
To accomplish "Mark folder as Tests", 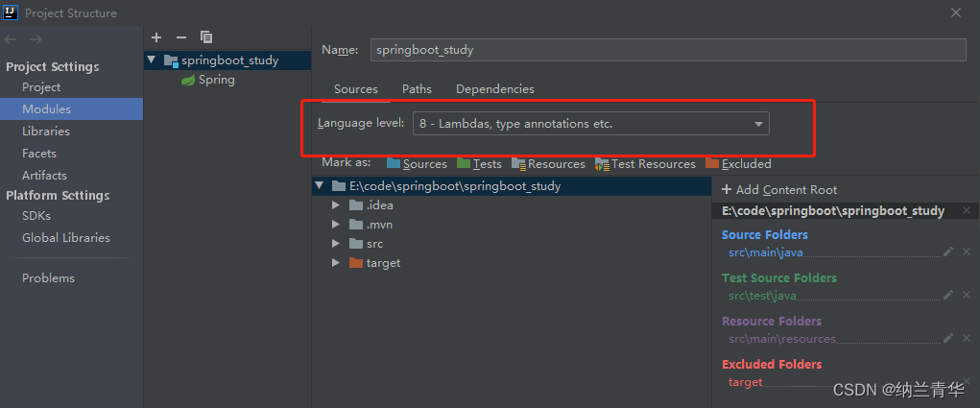I will point(479,164).
